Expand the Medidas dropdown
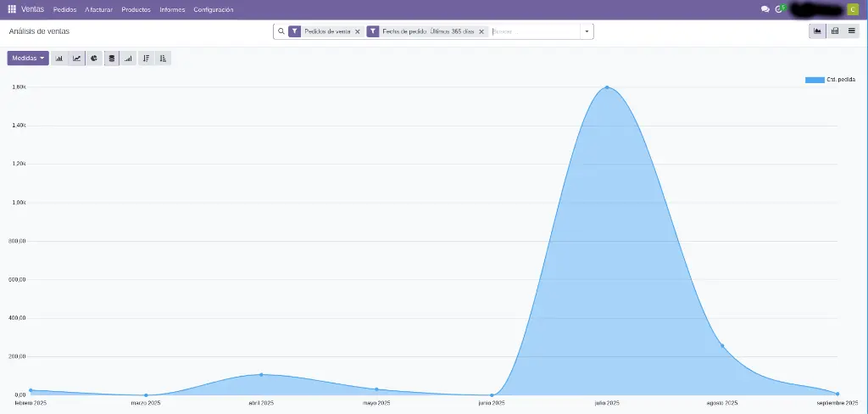Viewport: 868px width, 414px height. click(x=28, y=59)
